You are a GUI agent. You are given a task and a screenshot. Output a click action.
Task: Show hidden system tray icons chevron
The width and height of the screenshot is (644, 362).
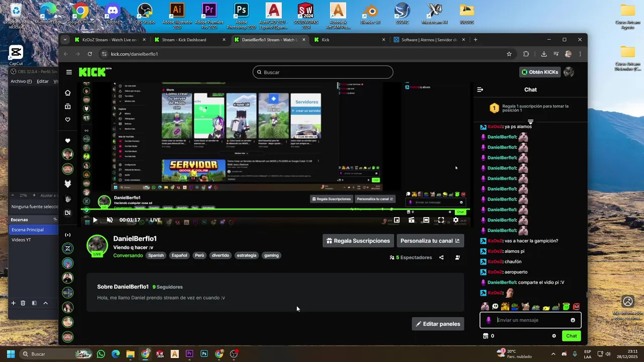click(552, 354)
